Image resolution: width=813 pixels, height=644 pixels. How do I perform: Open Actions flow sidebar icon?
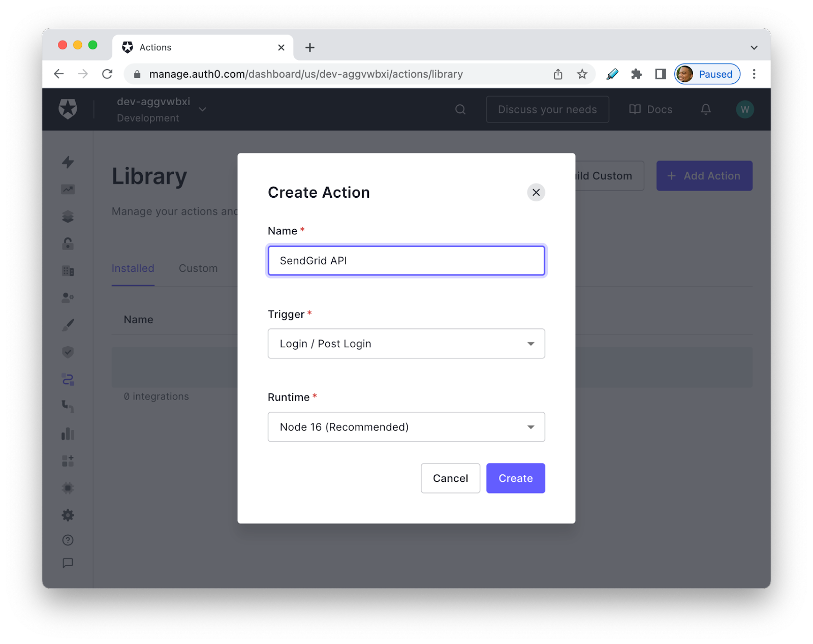pos(68,380)
